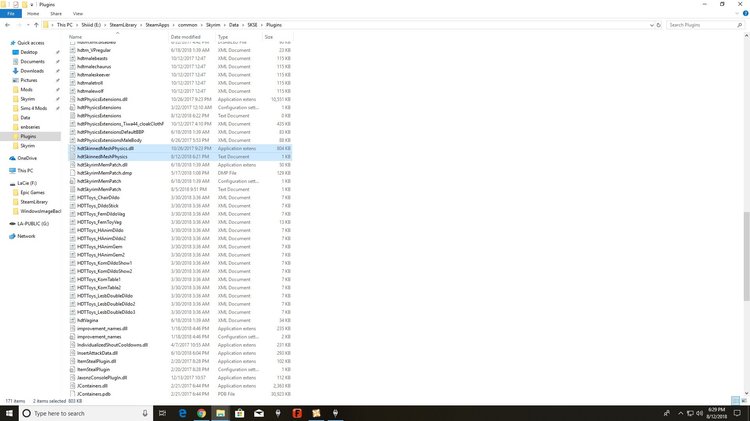Open WindowsImageBackup folder in sidebar
This screenshot has height=421, width=750.
(x=40, y=211)
